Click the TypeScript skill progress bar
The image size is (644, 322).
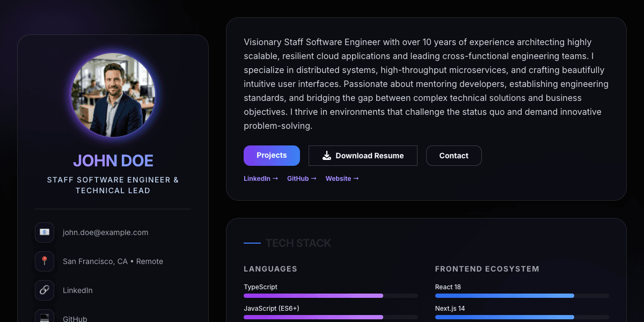coord(331,296)
